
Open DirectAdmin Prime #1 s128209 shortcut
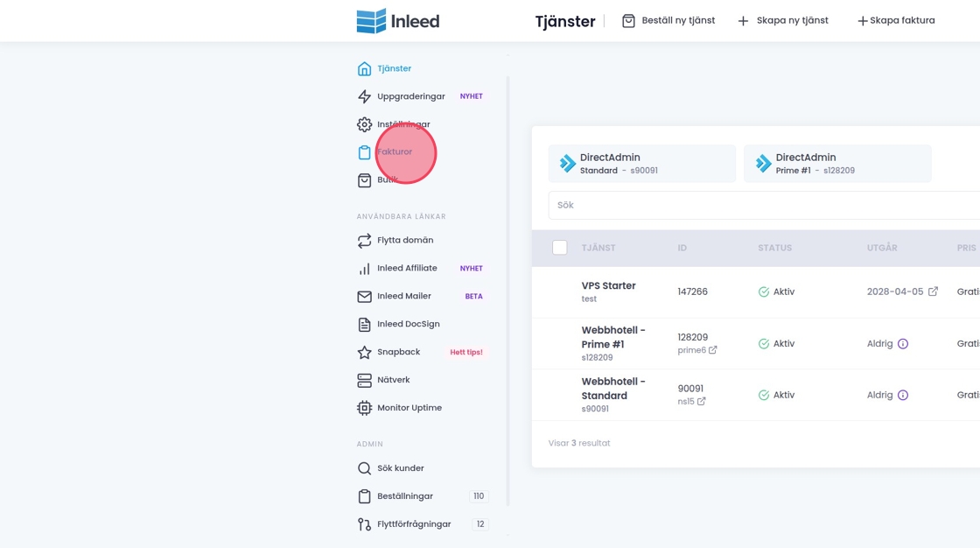[x=836, y=164]
